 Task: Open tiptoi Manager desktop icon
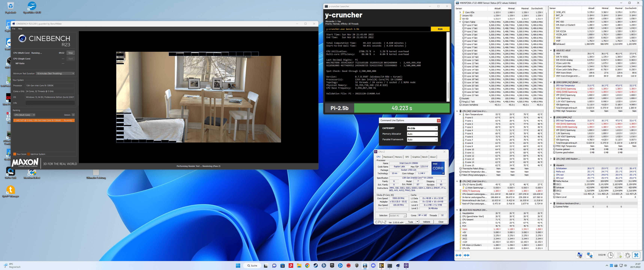pos(10,192)
